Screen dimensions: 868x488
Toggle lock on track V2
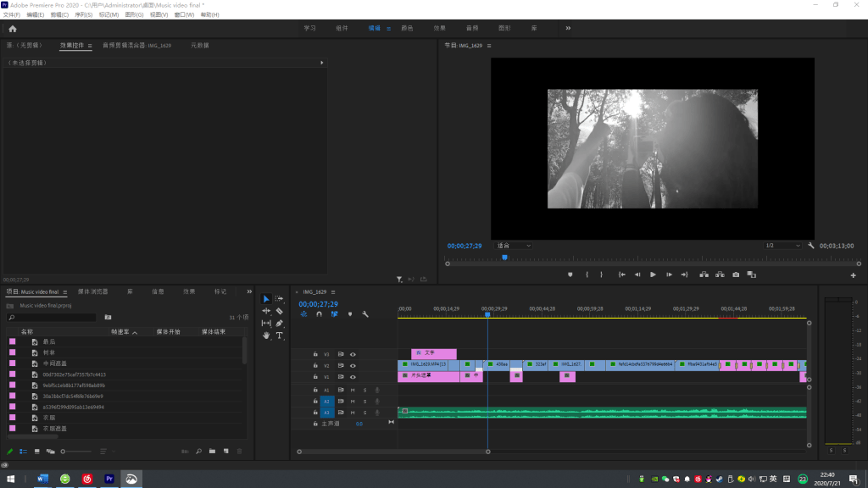(315, 365)
